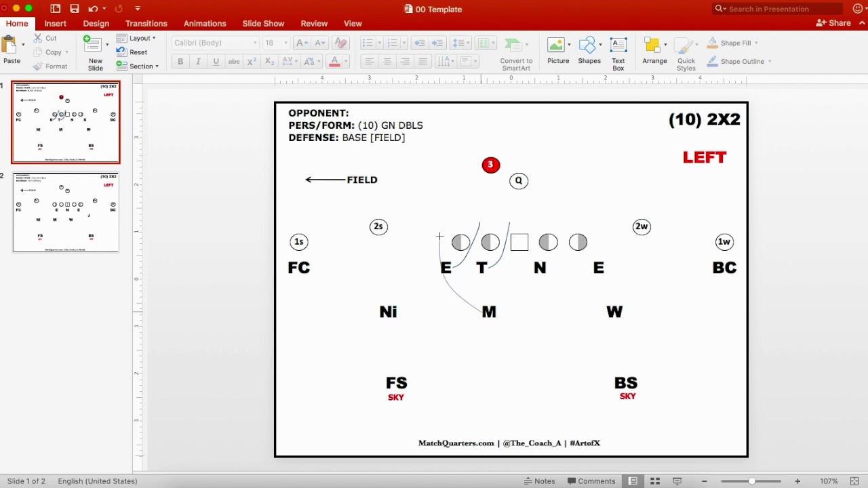Align text to the left
Image resolution: width=868 pixels, height=488 pixels.
370,61
